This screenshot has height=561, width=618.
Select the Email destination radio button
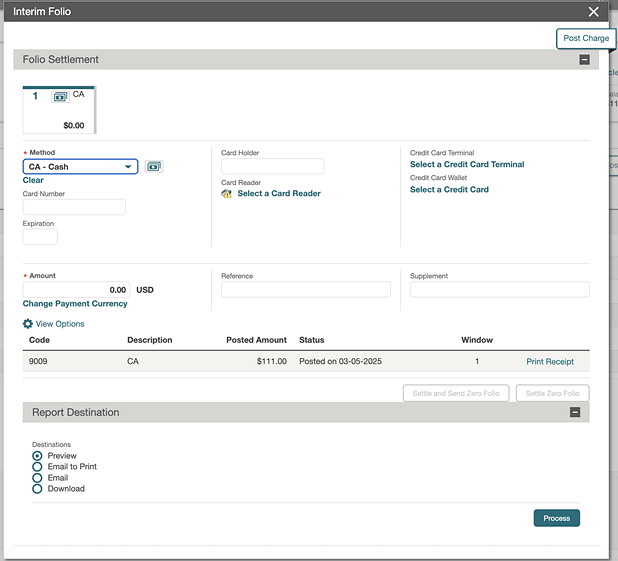pos(37,478)
